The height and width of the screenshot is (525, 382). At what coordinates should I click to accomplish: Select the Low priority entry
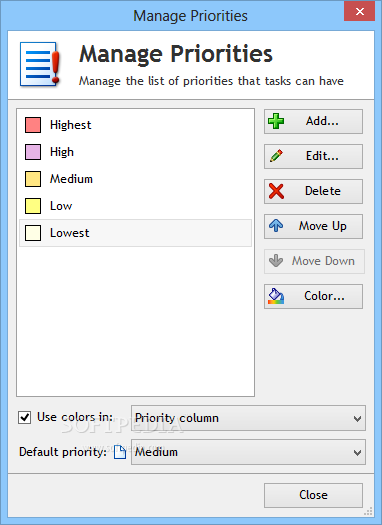pos(135,206)
